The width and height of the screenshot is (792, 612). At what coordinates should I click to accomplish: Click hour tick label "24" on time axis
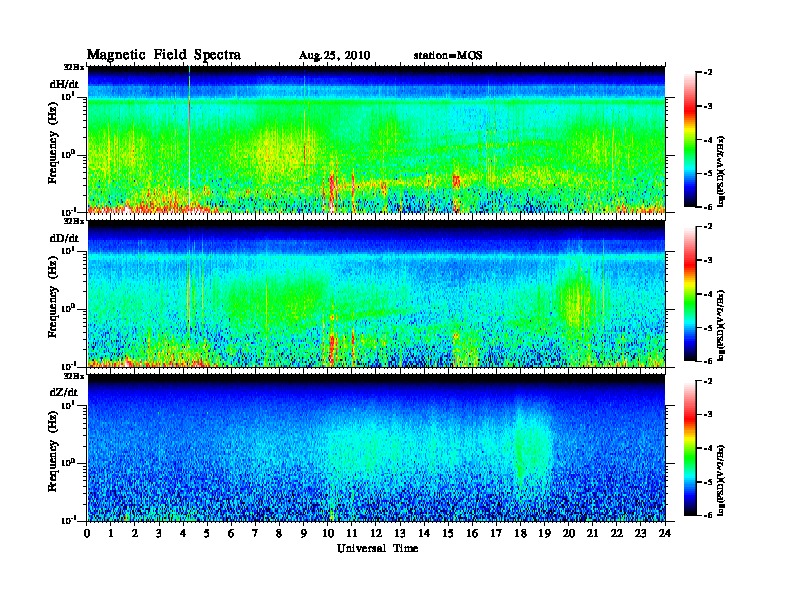point(665,533)
